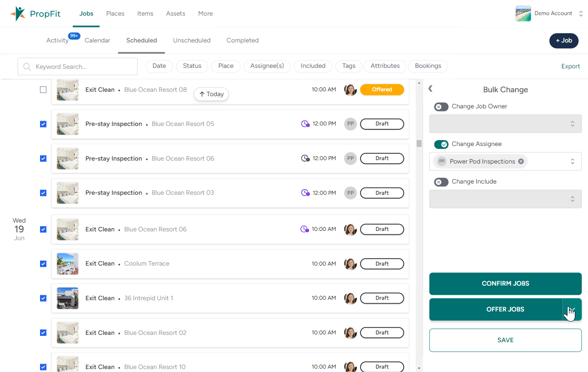
Task: Click clock icon on Blue Ocean Resort 06 inspection
Action: (x=305, y=159)
